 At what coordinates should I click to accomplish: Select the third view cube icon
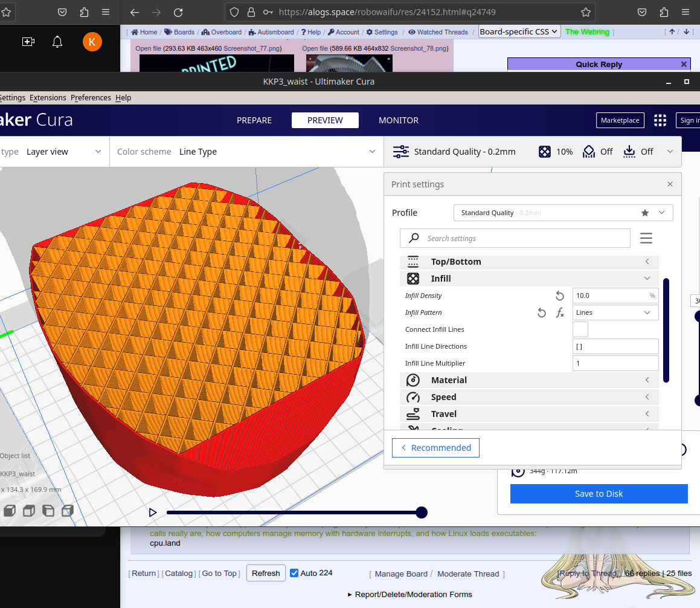coord(48,511)
